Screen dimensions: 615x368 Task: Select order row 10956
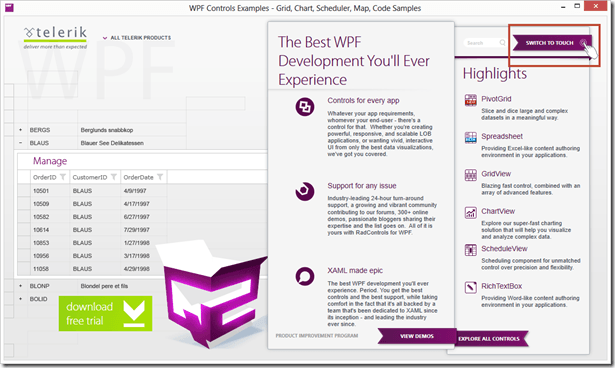point(92,256)
